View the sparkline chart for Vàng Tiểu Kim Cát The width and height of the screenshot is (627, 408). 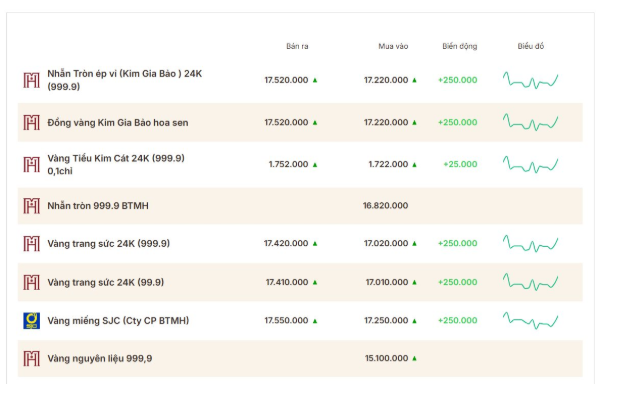pyautogui.click(x=530, y=163)
